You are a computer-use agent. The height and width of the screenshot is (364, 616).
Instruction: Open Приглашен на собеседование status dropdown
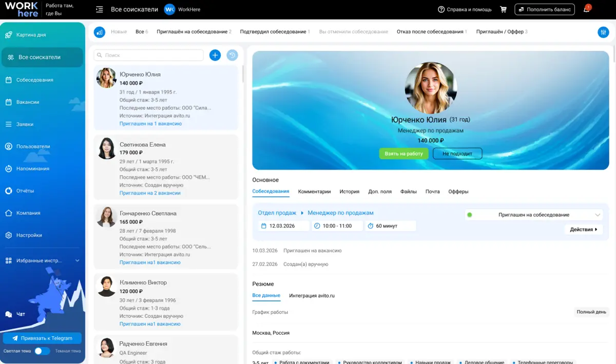tap(534, 215)
